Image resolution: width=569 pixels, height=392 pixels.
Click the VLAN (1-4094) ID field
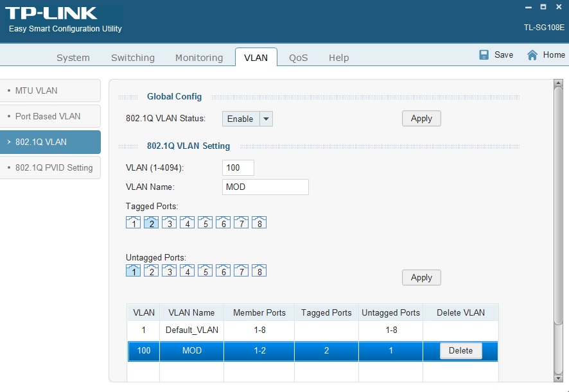click(238, 167)
